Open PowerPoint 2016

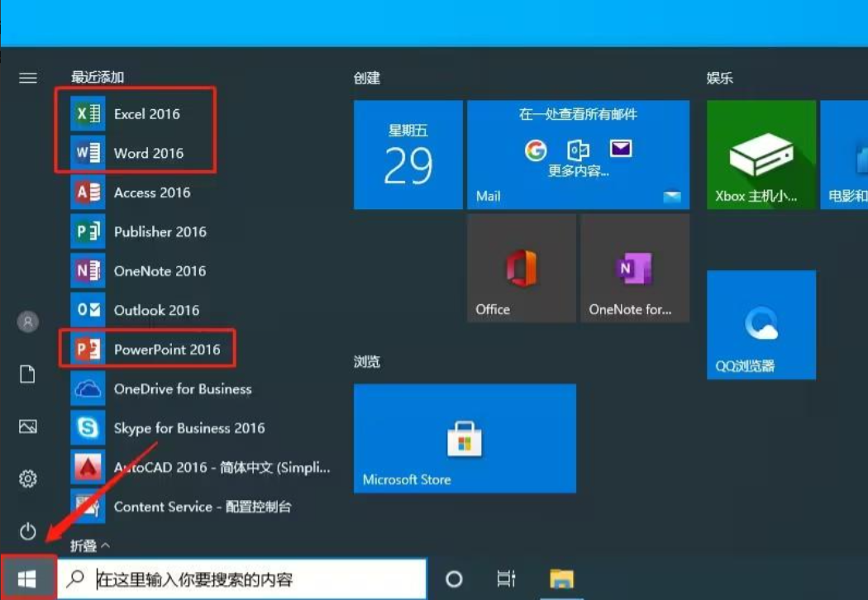[147, 350]
